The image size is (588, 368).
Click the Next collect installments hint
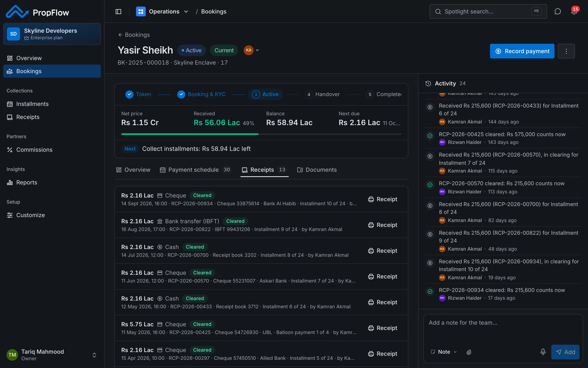261,149
